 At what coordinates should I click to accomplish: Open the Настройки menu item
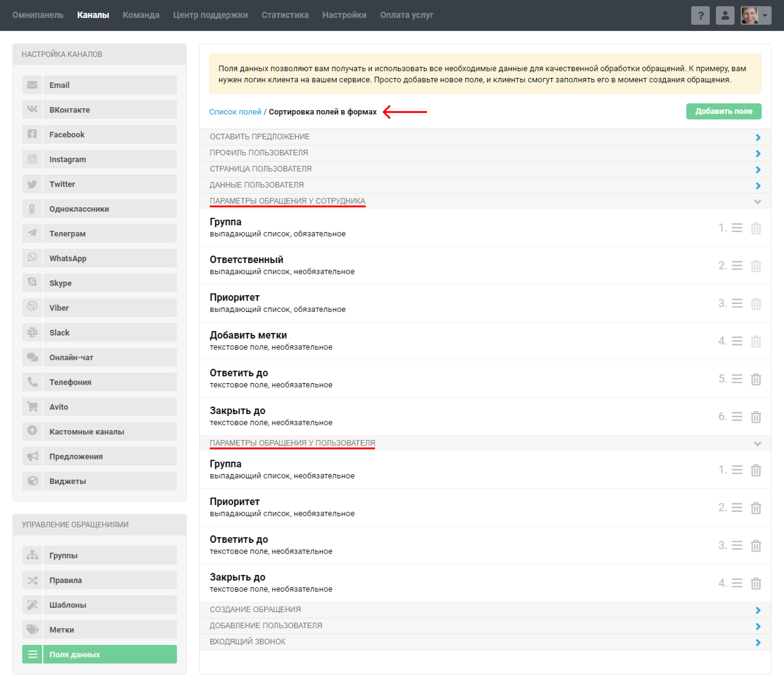point(344,15)
